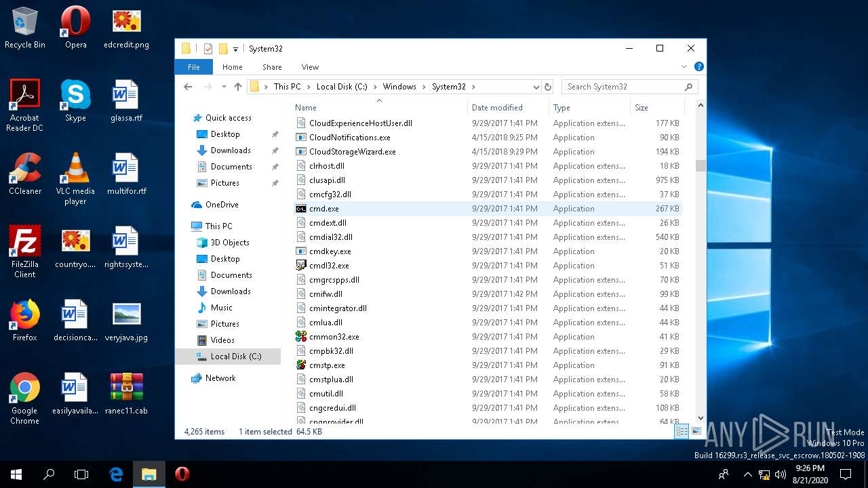Sort by Date modified column

(509, 107)
